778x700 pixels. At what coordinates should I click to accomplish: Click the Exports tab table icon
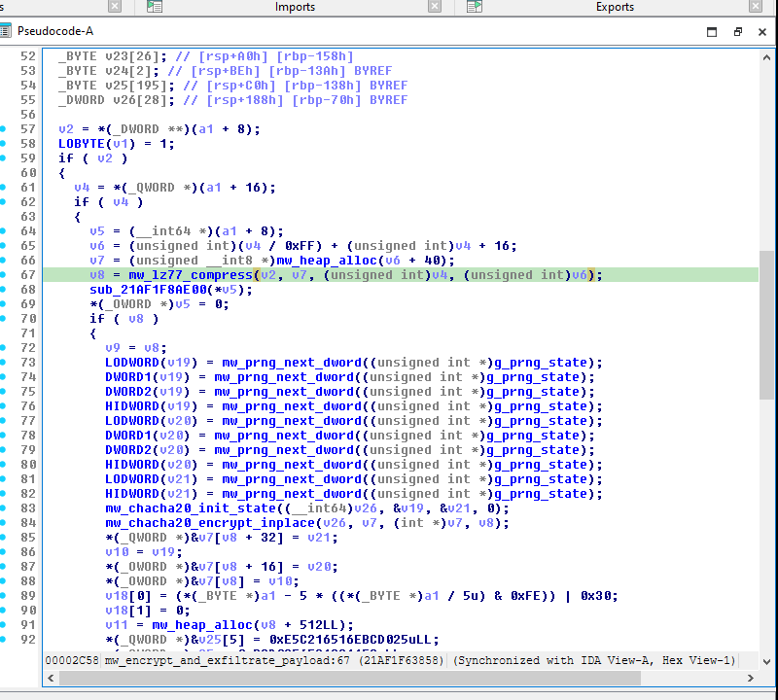click(x=474, y=8)
